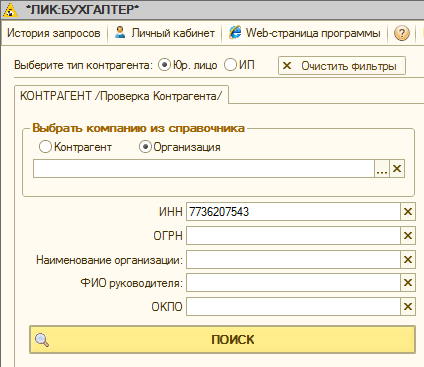This screenshot has height=367, width=424.
Task: Select ИП contractor type
Action: 230,65
